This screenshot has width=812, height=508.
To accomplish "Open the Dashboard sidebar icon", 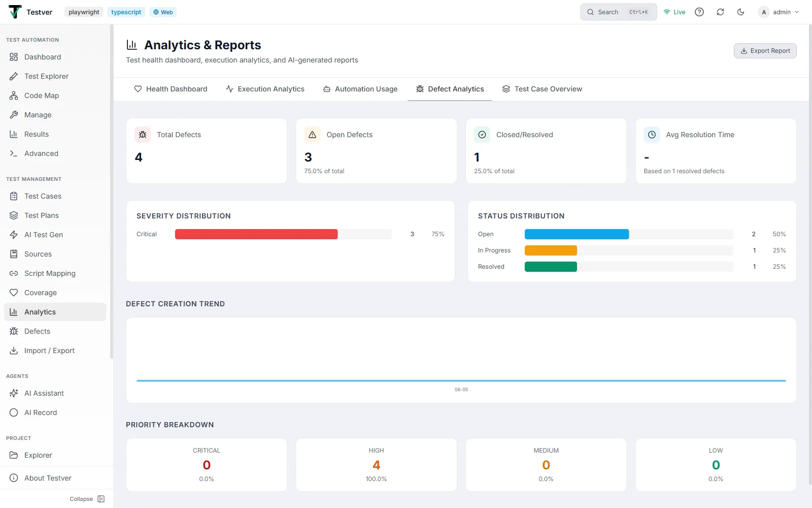I will pos(14,57).
